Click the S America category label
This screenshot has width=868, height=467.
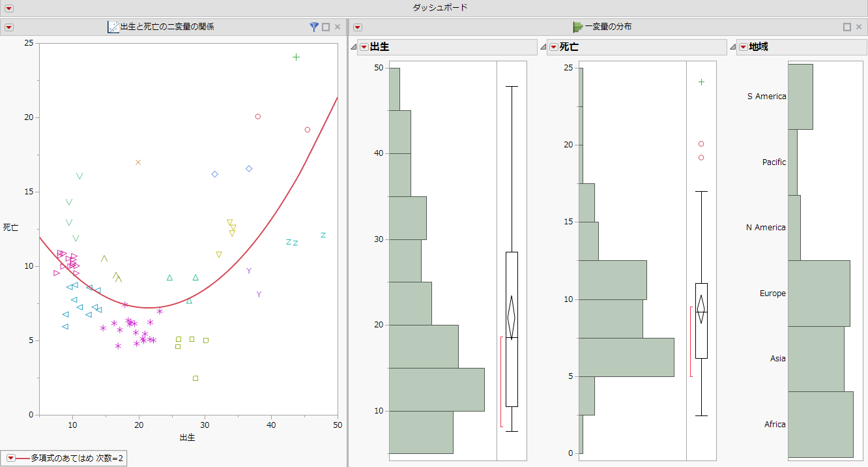coord(766,97)
